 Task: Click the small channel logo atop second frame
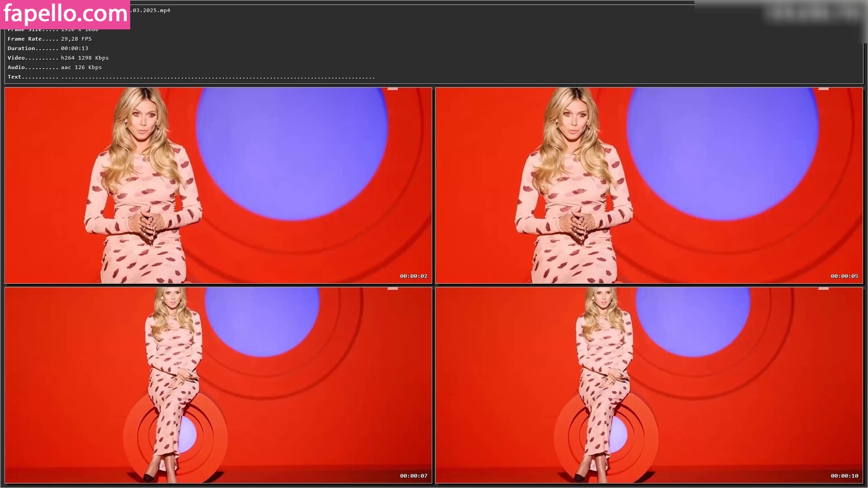point(823,89)
